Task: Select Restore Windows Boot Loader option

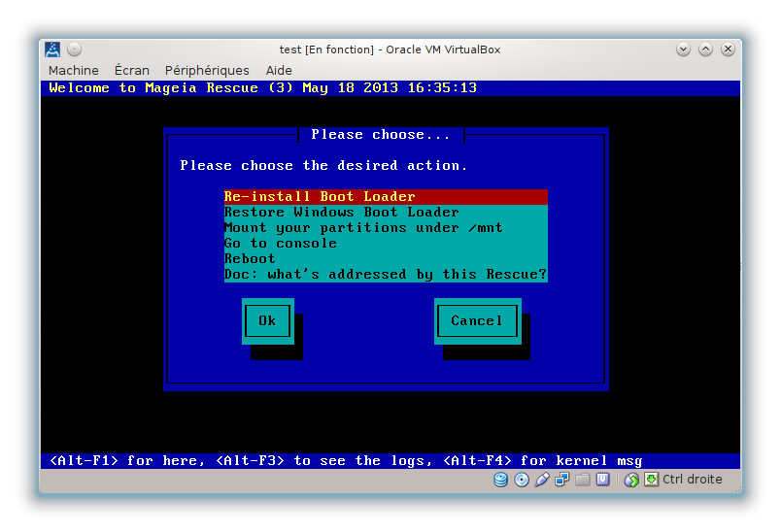Action: click(x=386, y=212)
